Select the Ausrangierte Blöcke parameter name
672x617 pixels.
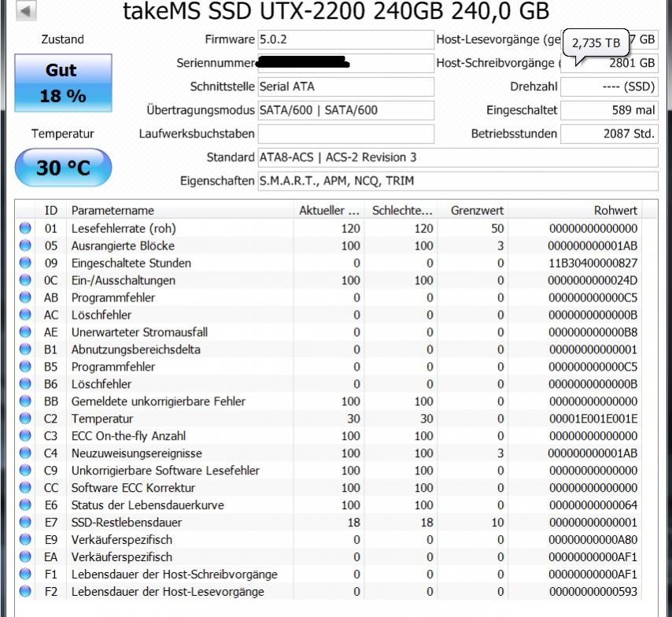123,246
